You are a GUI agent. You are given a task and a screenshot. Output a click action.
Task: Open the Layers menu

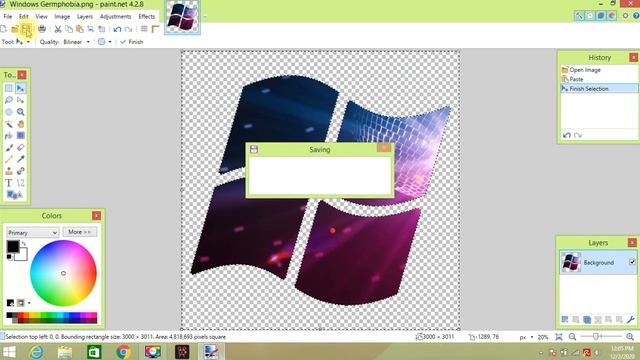point(84,16)
